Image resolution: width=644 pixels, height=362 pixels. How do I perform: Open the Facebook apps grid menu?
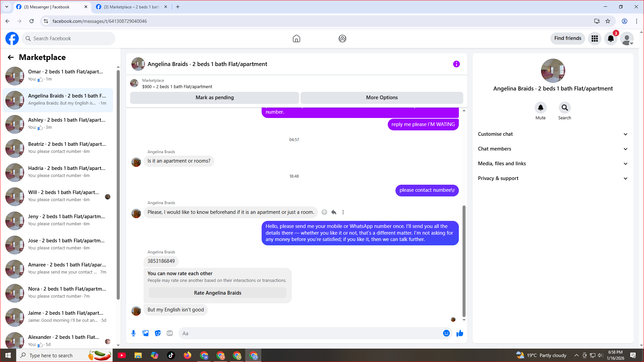pyautogui.click(x=594, y=39)
